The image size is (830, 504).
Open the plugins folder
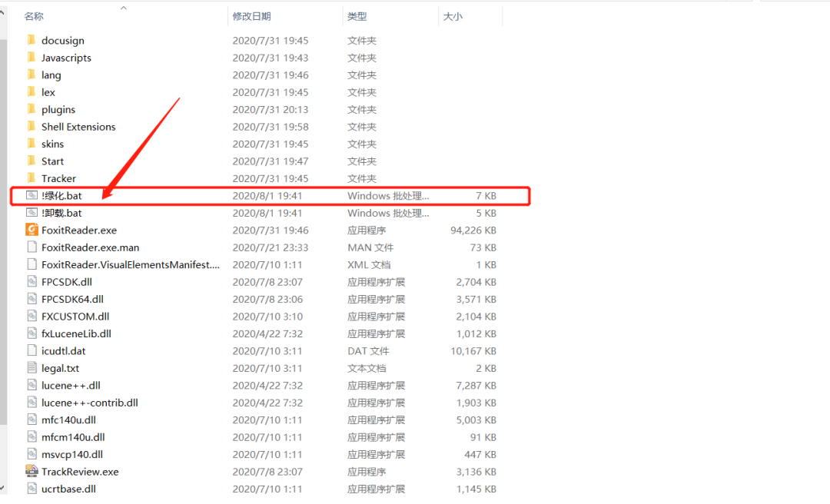pos(58,109)
